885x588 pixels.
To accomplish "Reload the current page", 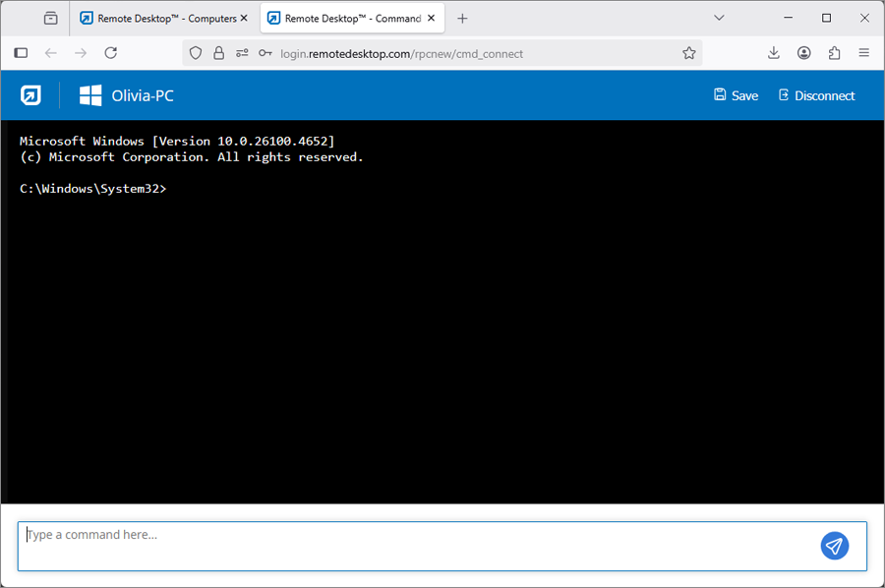I will [x=111, y=53].
